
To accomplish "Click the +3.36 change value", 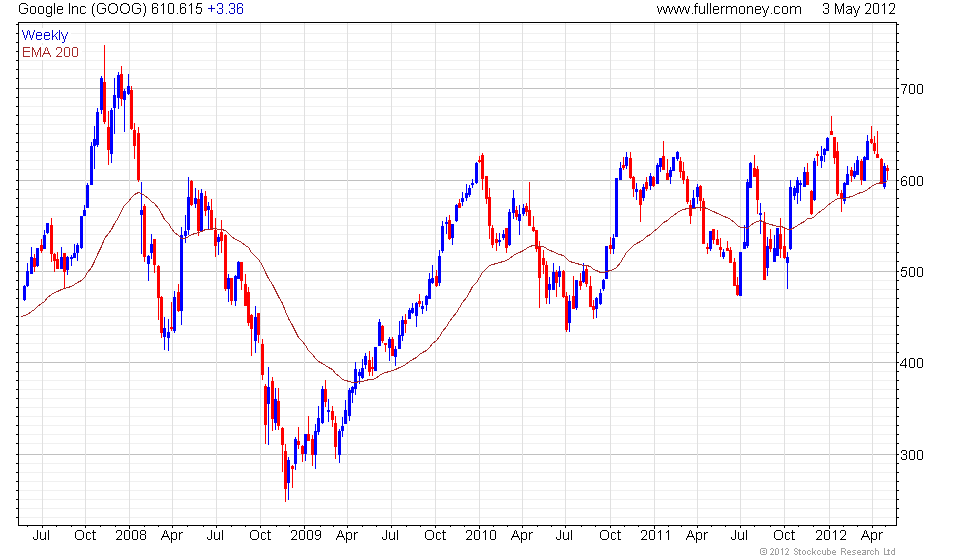I will pos(226,9).
